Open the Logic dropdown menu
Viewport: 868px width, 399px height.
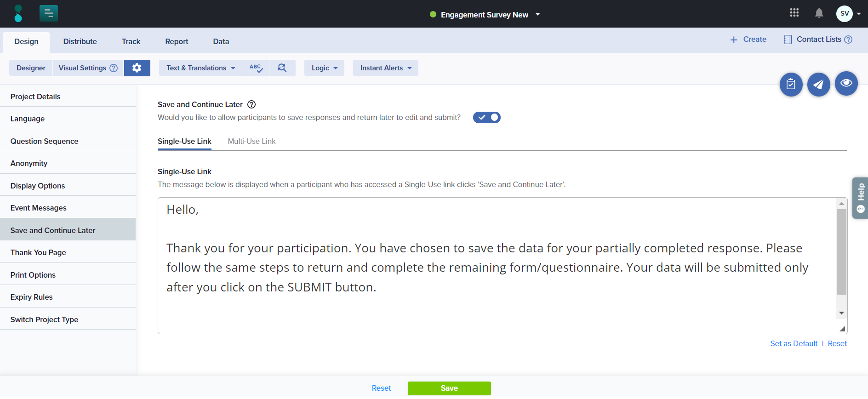click(324, 68)
